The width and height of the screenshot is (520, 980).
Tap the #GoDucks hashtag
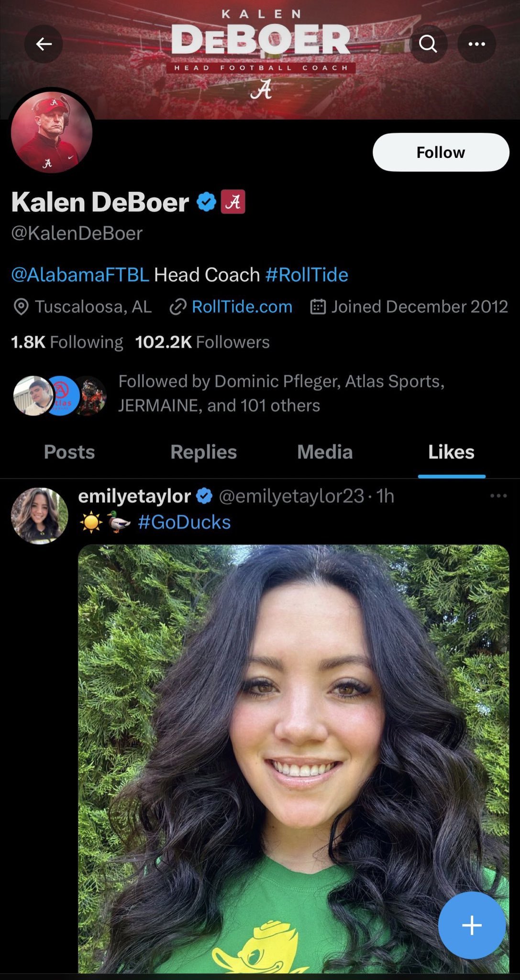point(184,522)
